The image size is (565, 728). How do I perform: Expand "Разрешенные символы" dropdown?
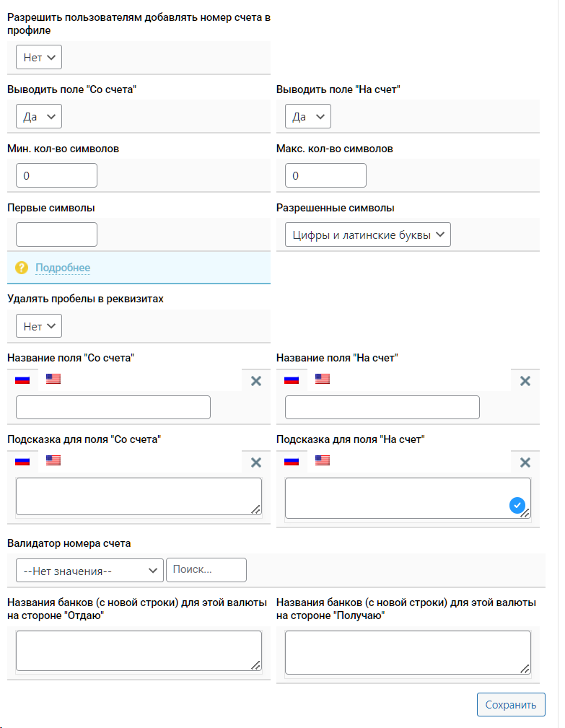point(368,234)
